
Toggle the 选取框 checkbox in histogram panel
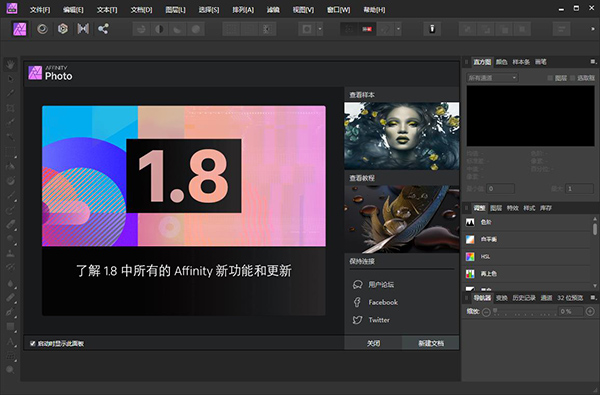(572, 78)
